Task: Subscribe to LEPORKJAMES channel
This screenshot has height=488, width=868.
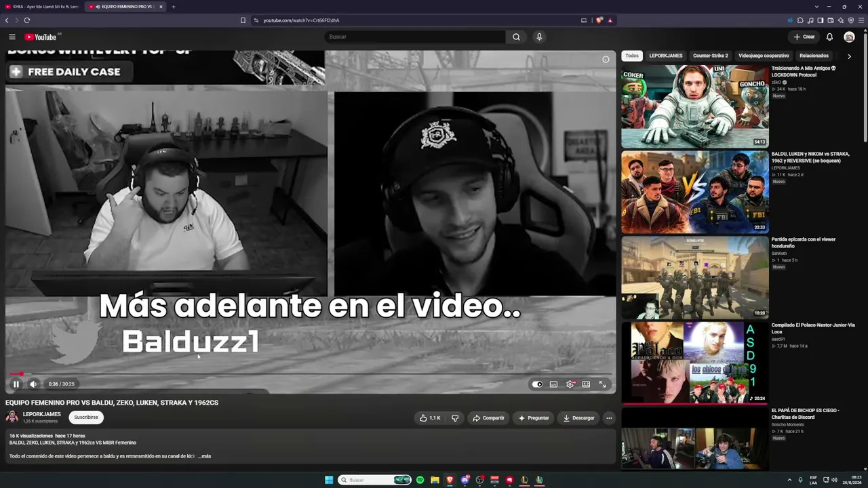Action: (x=86, y=418)
